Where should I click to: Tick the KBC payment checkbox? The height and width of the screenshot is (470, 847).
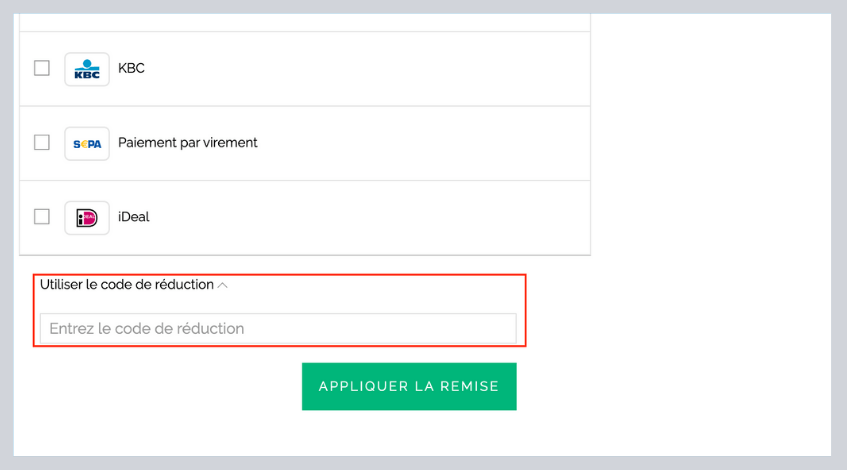point(42,68)
